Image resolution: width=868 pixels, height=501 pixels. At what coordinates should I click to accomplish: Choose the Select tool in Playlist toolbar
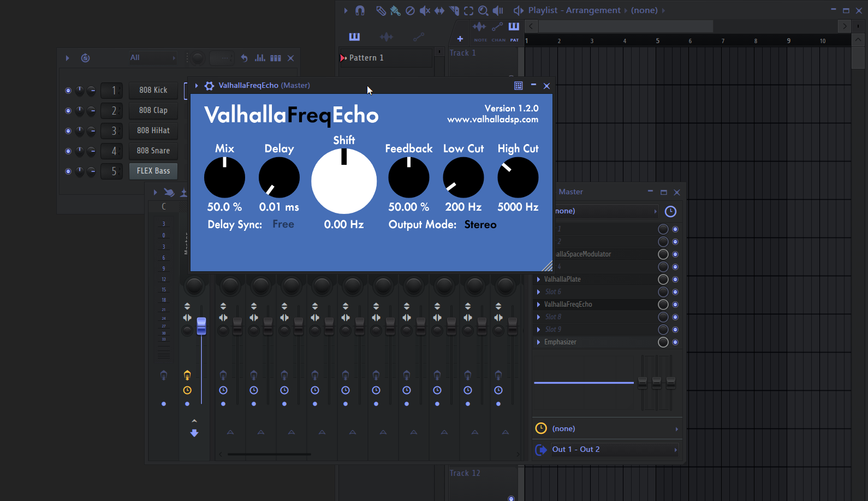[468, 10]
